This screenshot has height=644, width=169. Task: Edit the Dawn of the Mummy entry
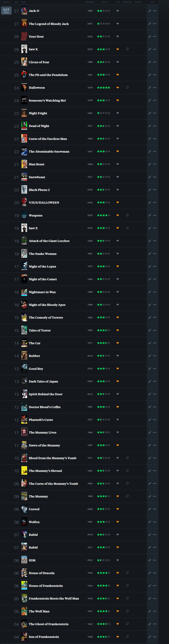[x=150, y=445]
